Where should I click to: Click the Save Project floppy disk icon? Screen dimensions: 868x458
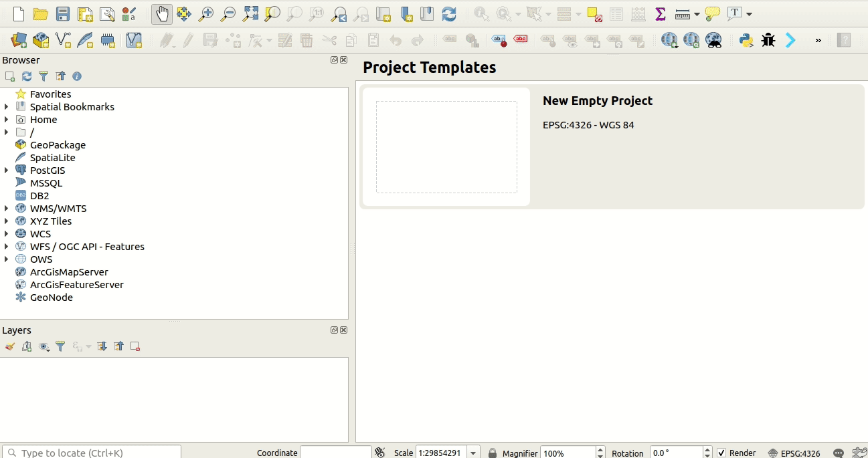tap(63, 14)
